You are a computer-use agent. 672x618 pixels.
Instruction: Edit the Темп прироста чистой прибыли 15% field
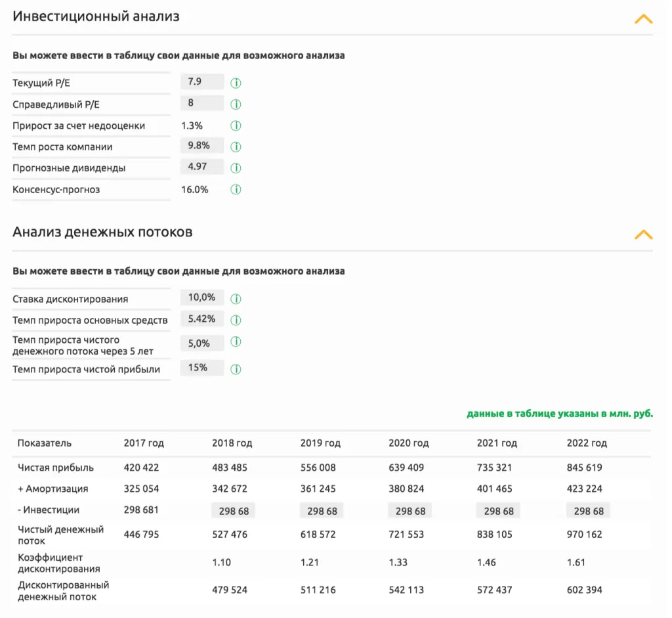(x=202, y=368)
